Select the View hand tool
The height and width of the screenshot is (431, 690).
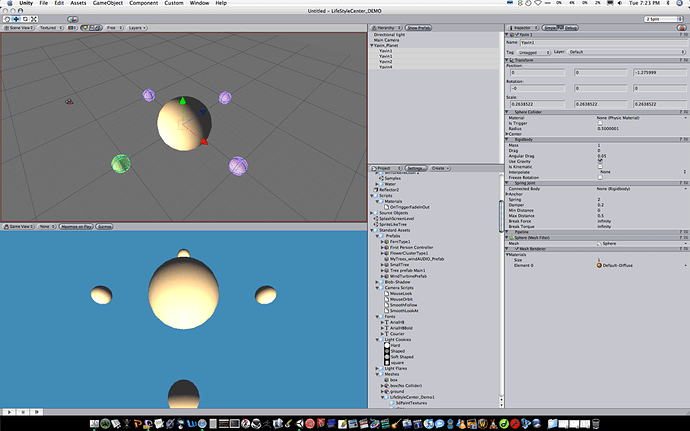(x=6, y=18)
